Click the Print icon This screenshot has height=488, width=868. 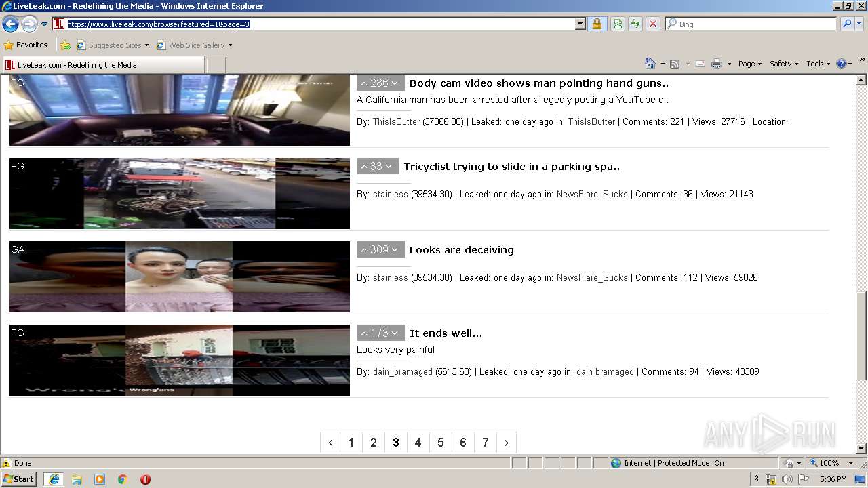(x=717, y=64)
